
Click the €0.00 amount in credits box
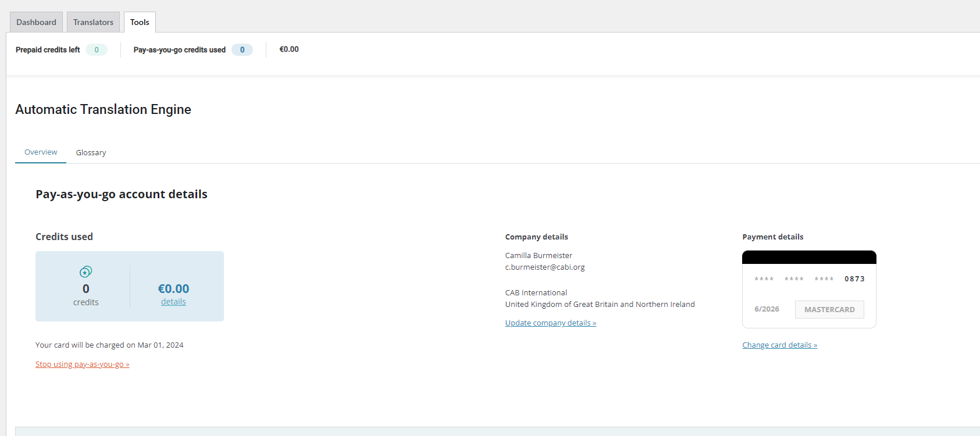(x=173, y=289)
